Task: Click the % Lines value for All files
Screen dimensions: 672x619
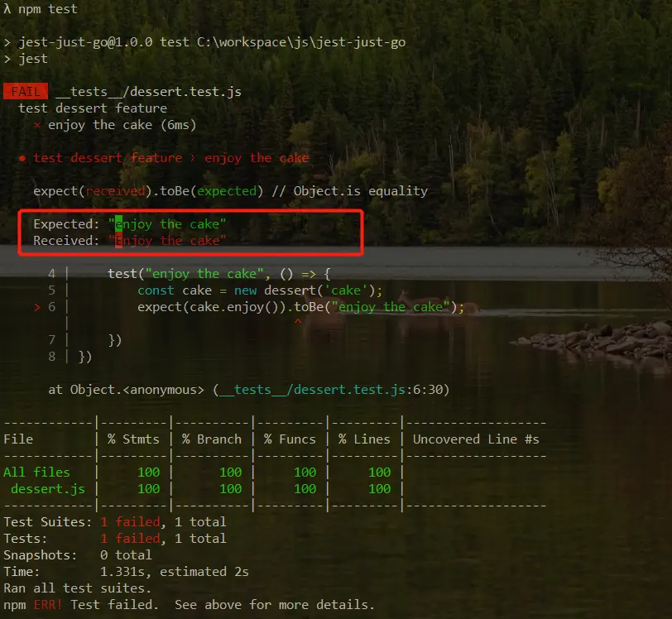Action: click(x=380, y=473)
